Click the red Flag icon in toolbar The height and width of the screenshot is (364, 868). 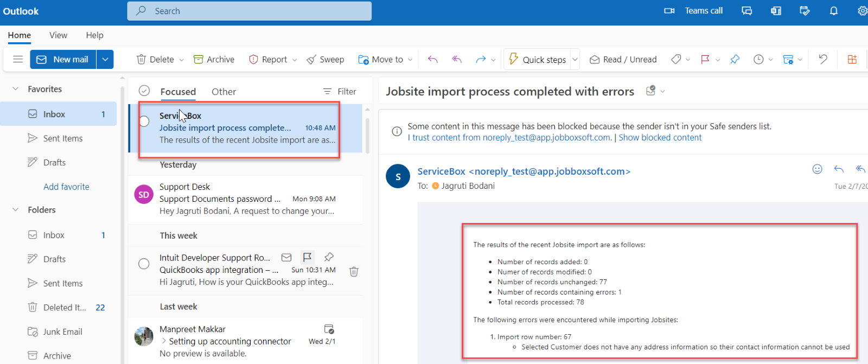705,59
